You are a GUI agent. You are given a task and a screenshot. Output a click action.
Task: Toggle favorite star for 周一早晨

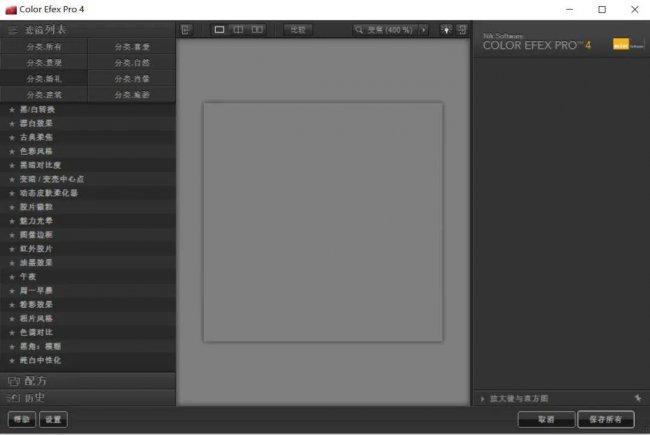[12, 291]
